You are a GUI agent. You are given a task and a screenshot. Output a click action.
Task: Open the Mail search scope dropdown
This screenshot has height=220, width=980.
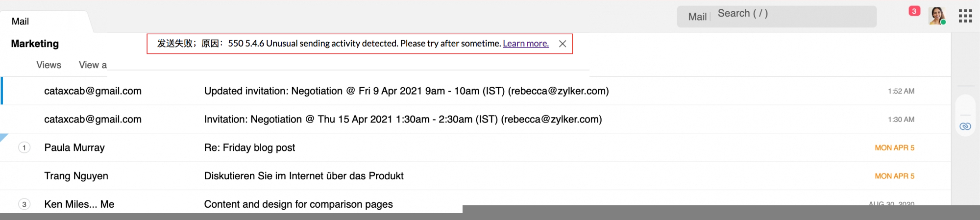tap(697, 17)
